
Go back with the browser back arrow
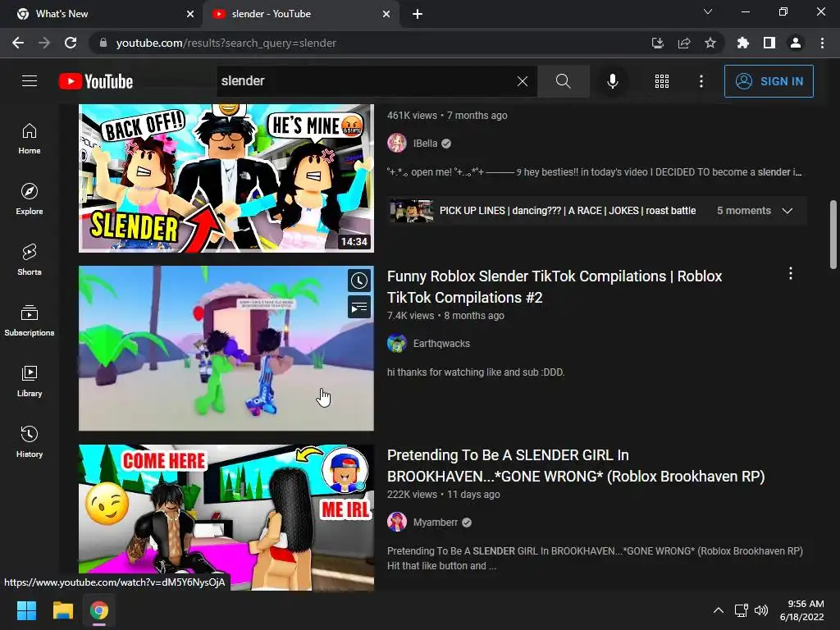click(x=18, y=43)
